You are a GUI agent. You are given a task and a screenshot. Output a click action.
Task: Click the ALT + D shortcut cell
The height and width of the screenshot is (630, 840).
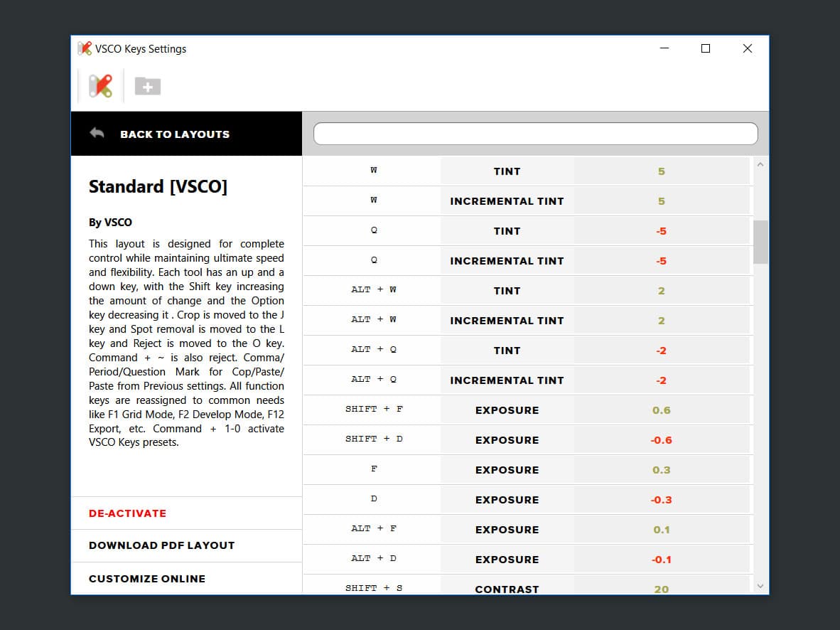coord(373,558)
